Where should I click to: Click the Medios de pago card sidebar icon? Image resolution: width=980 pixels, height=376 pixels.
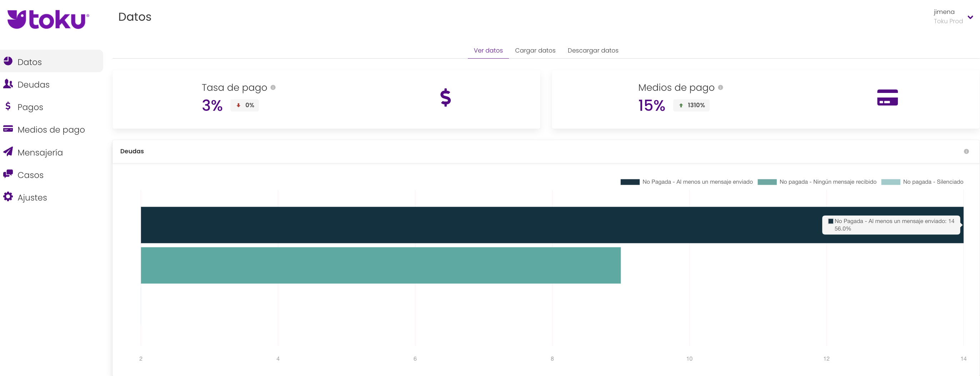click(8, 129)
